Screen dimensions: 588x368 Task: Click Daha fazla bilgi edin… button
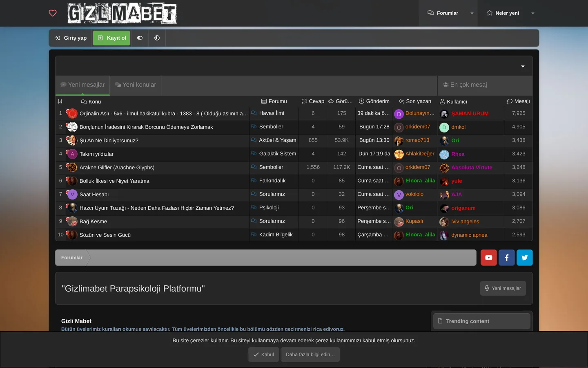tap(310, 355)
